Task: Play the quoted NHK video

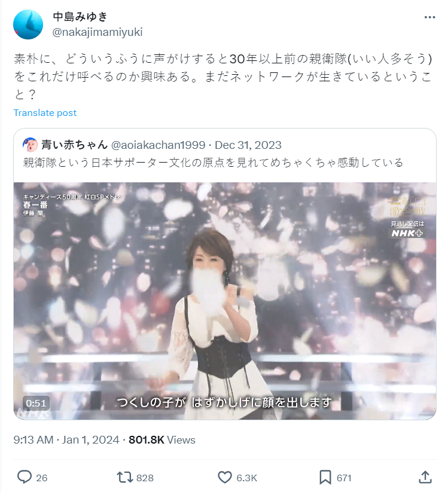Action: [225, 301]
